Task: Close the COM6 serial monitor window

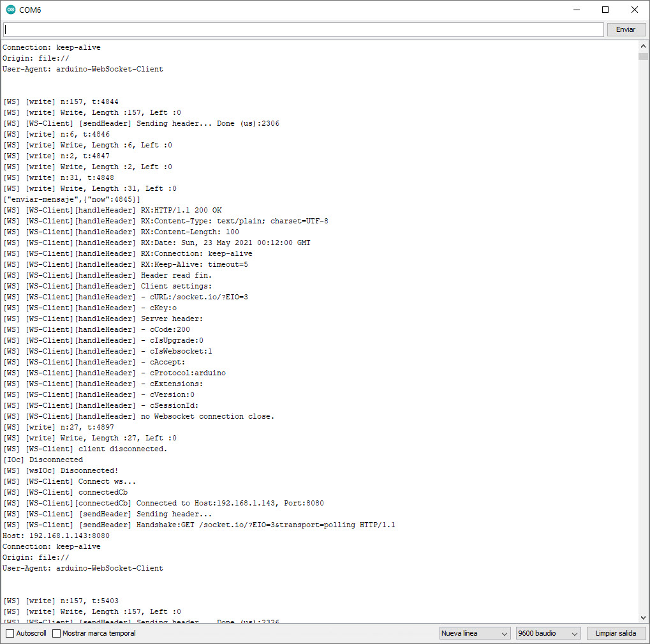Action: (635, 10)
